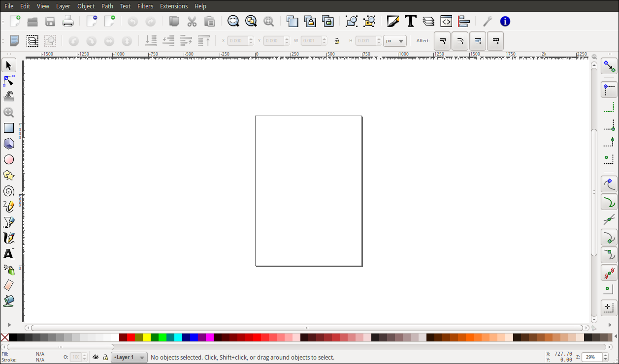Toggle current layer visibility eye

point(96,357)
